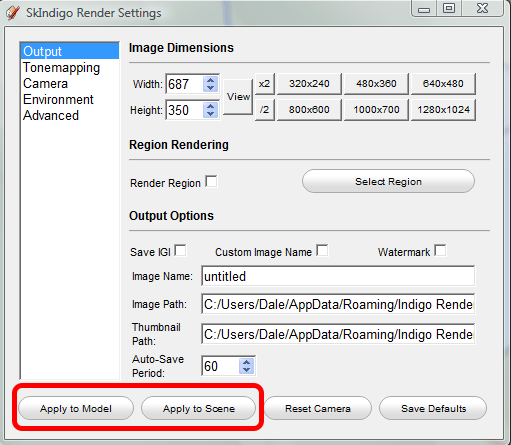Viewport: 511px width, 445px height.
Task: Check the Custom Image Name box
Action: point(322,251)
